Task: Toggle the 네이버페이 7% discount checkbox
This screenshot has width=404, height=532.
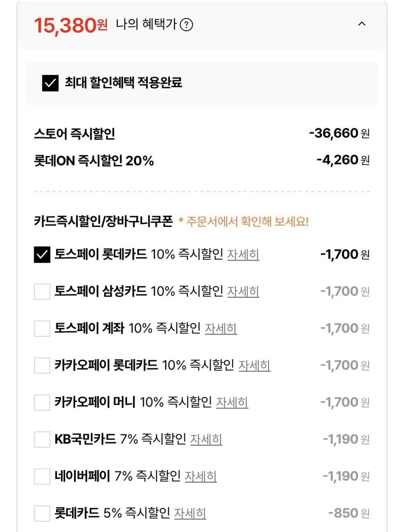Action: point(42,476)
